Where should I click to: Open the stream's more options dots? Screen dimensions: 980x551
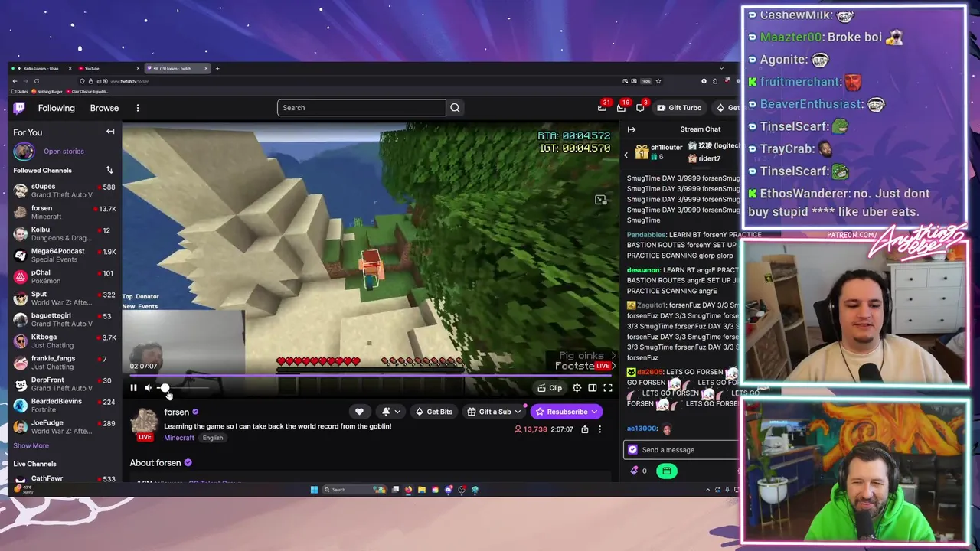600,429
